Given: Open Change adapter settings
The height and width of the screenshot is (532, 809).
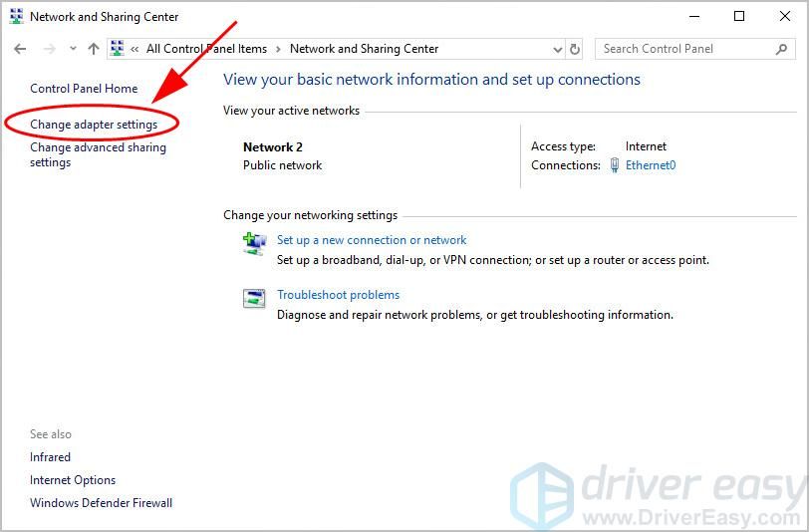Looking at the screenshot, I should [x=94, y=125].
